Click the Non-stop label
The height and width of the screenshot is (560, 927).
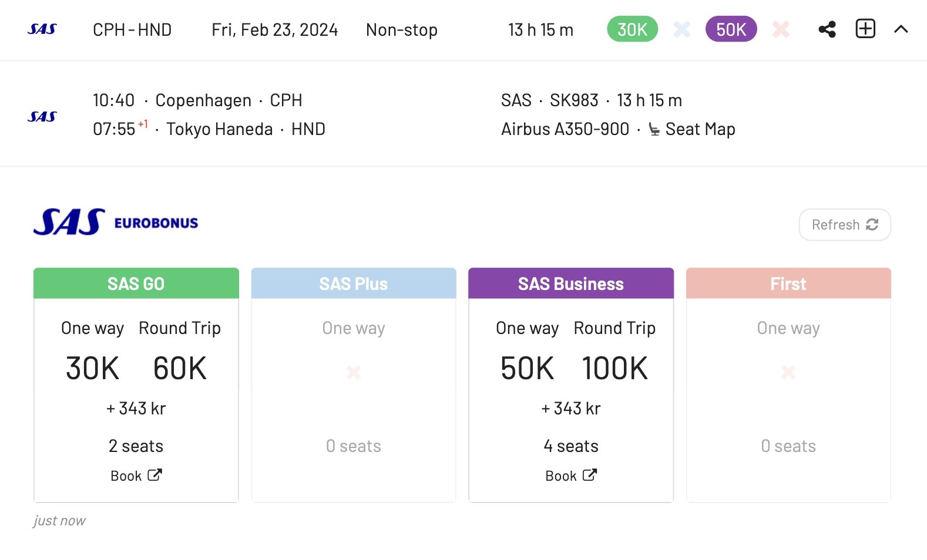click(x=402, y=30)
